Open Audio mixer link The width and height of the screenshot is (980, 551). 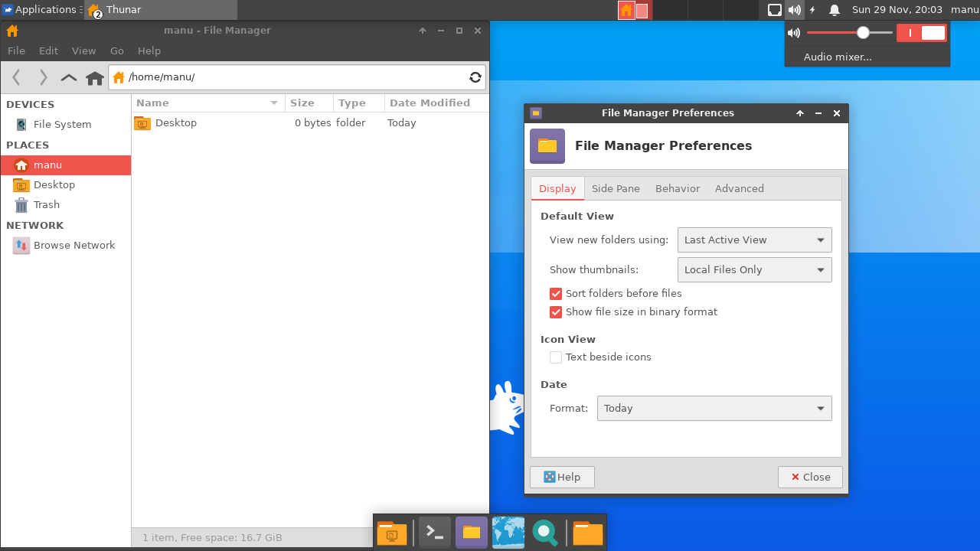[x=838, y=57]
